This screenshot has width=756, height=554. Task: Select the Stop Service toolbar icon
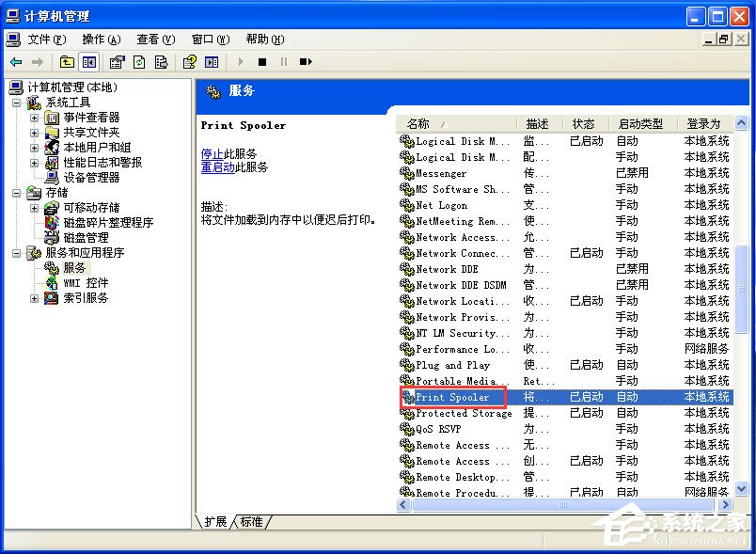point(264,62)
